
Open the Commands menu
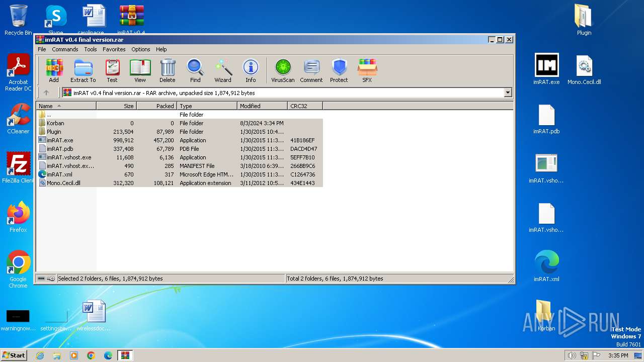click(x=65, y=49)
